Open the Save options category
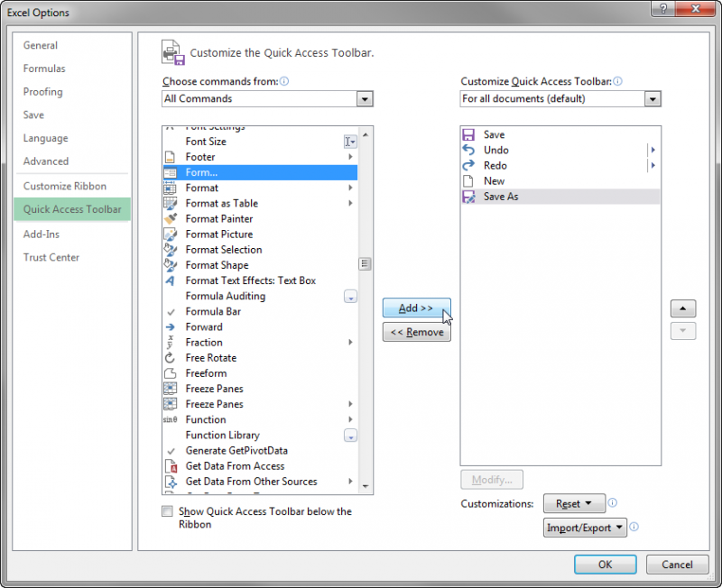 [x=33, y=115]
